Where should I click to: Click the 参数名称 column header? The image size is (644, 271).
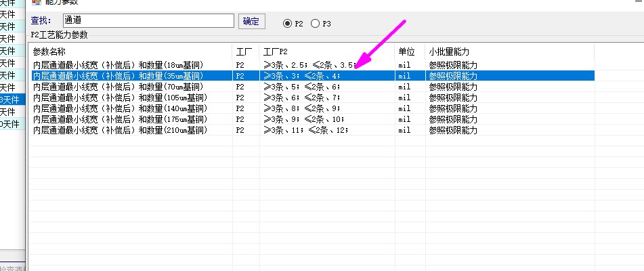pyautogui.click(x=49, y=51)
